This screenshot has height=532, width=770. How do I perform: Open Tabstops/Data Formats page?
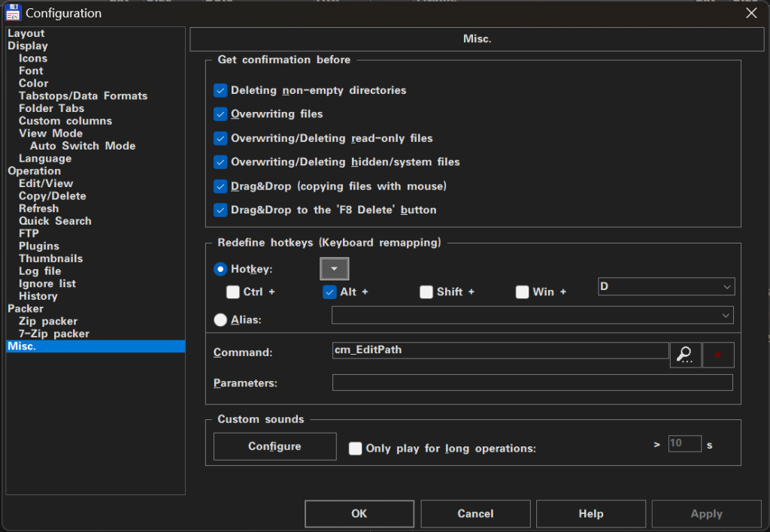click(x=83, y=95)
